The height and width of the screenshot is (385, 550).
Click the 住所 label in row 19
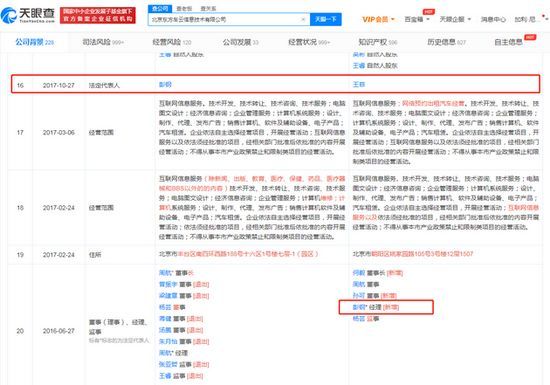95,255
